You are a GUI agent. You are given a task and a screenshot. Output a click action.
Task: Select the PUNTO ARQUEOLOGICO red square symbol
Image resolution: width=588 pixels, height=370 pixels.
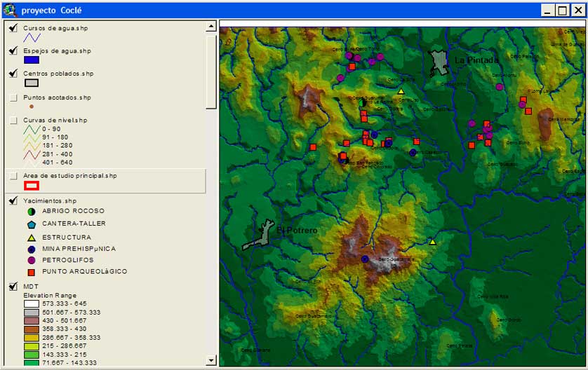[31, 272]
